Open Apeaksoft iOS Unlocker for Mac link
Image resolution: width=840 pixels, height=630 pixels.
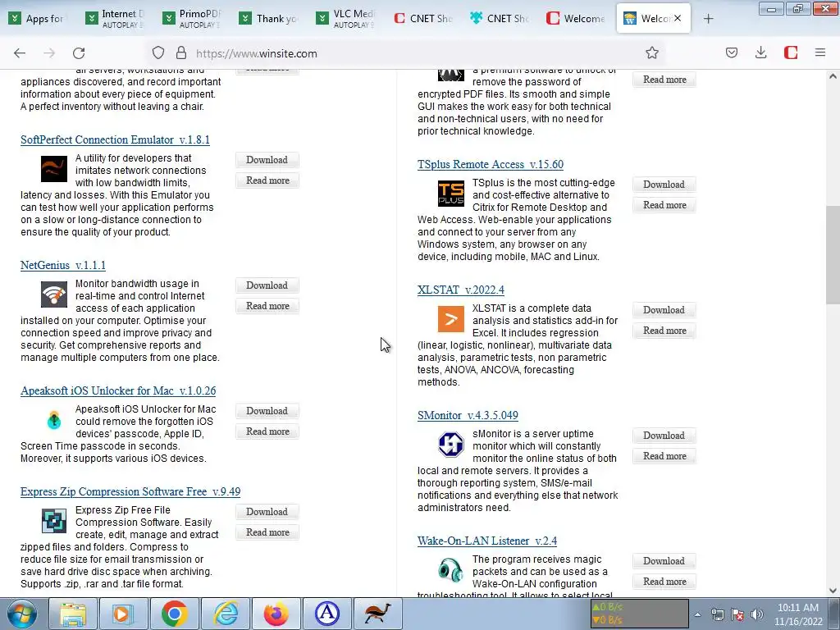(118, 391)
